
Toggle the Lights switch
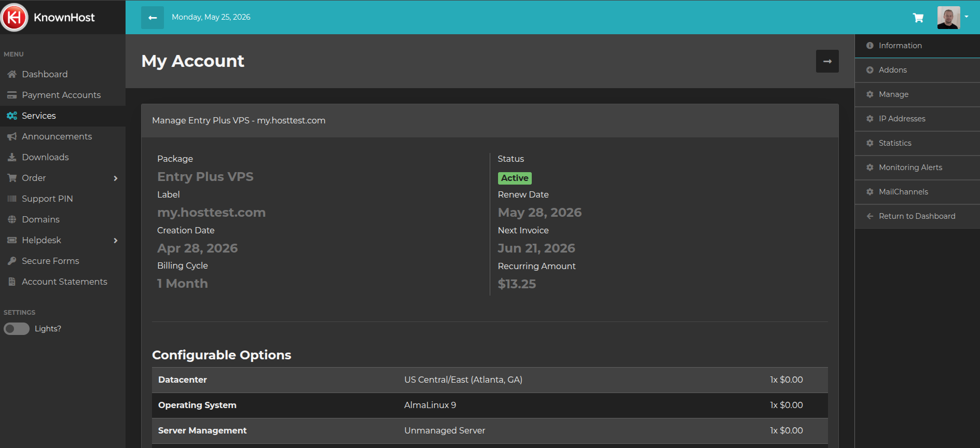pyautogui.click(x=17, y=329)
